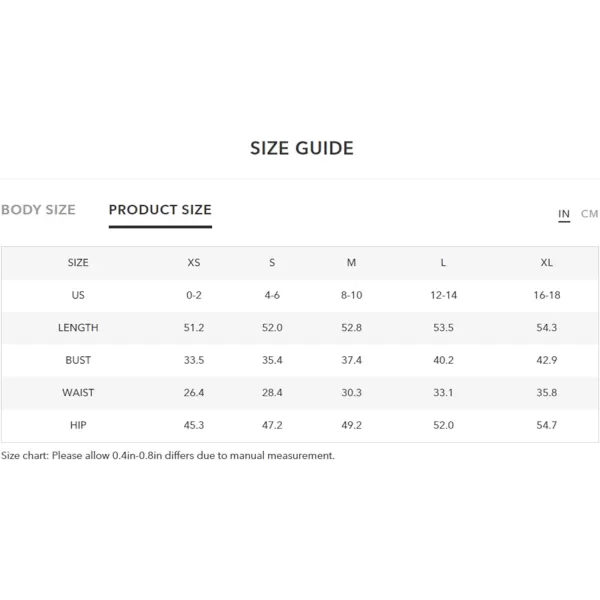The image size is (600, 600).
Task: Click the length value 53.5
Action: [443, 328]
